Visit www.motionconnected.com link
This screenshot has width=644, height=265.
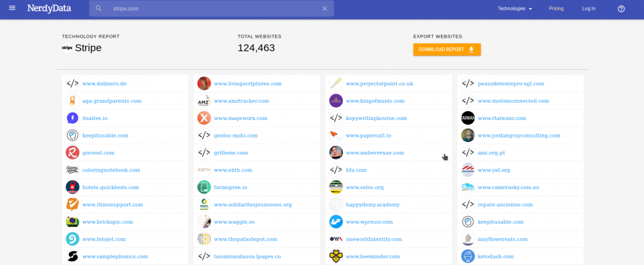(x=513, y=101)
